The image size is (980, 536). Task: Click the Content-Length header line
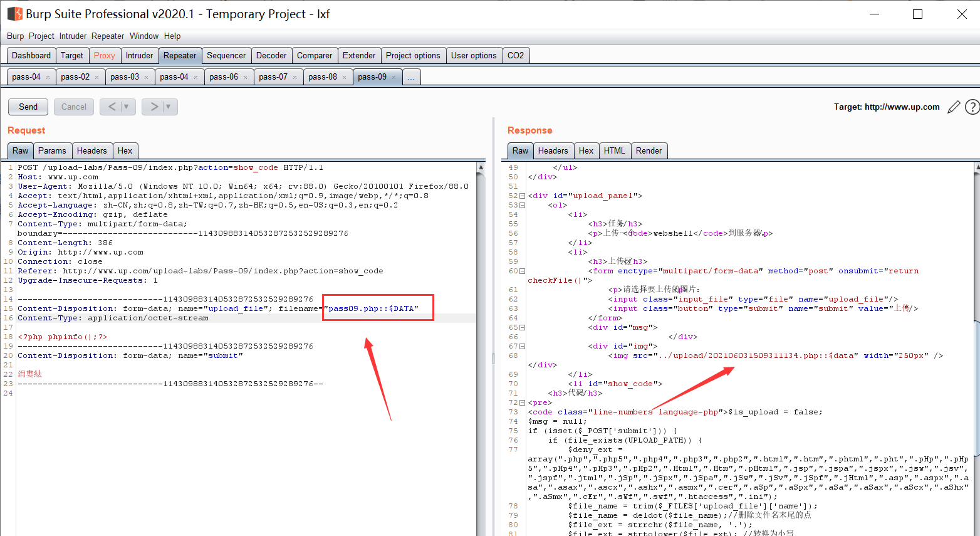point(65,243)
